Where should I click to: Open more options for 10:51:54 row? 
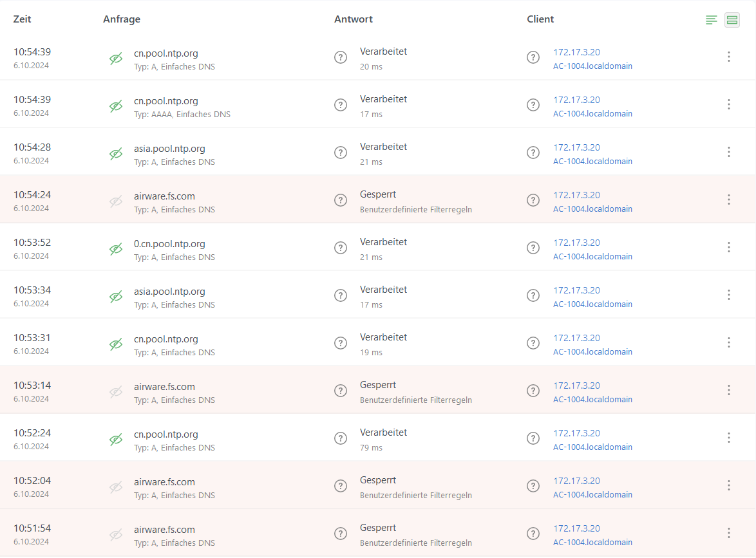(x=729, y=533)
